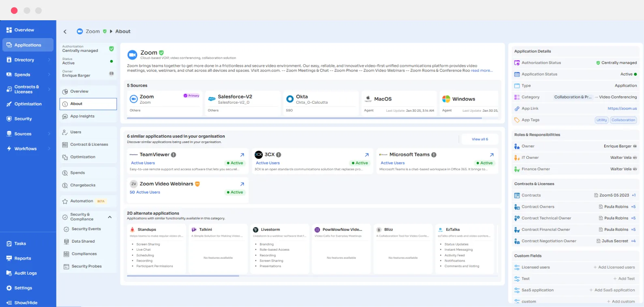Image resolution: width=644 pixels, height=307 pixels.
Task: Show more Negotiation Owners with +4
Action: [x=633, y=241]
